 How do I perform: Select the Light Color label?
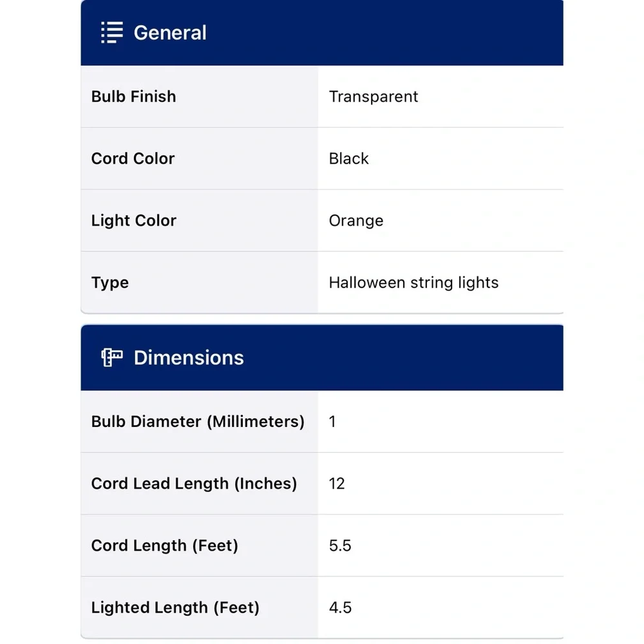[133, 220]
